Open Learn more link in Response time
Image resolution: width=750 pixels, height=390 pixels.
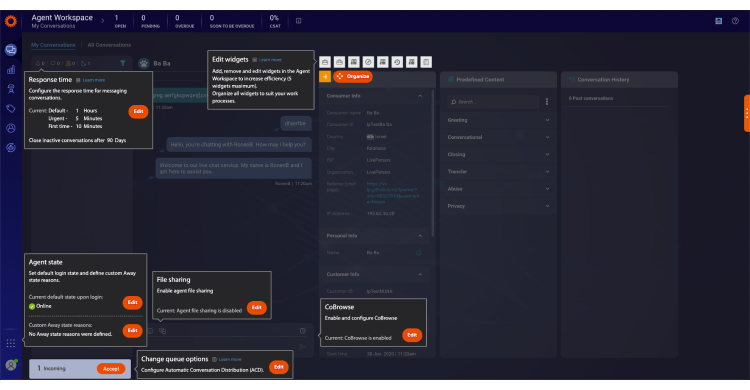pos(94,80)
